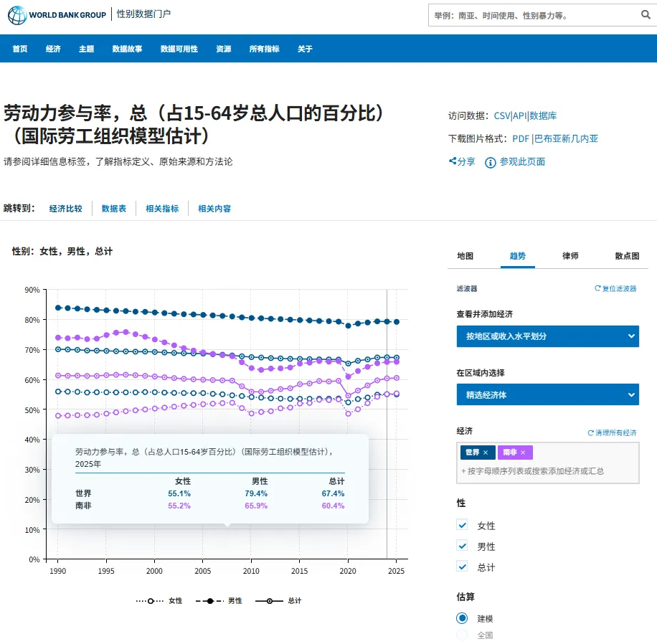Click the 79.4% world male value

[256, 493]
